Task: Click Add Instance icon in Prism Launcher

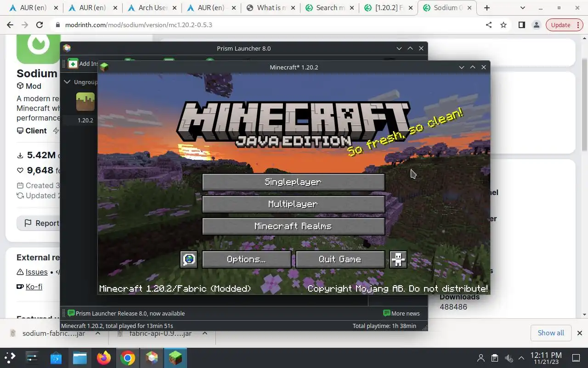Action: (73, 63)
